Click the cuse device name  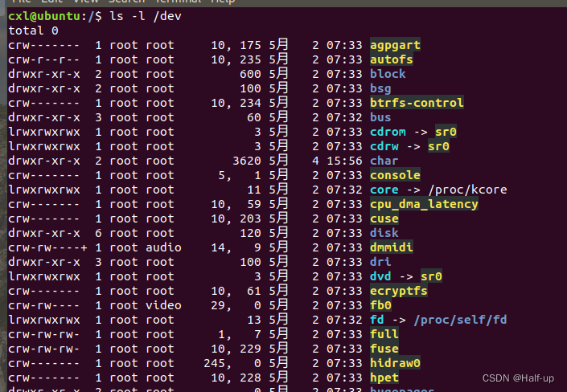point(384,218)
